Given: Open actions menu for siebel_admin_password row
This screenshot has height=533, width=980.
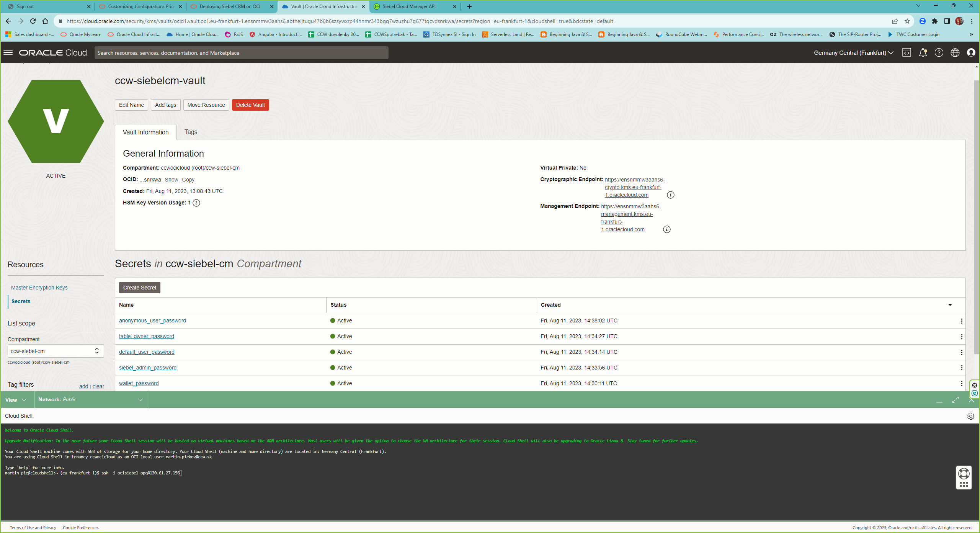Looking at the screenshot, I should point(961,368).
